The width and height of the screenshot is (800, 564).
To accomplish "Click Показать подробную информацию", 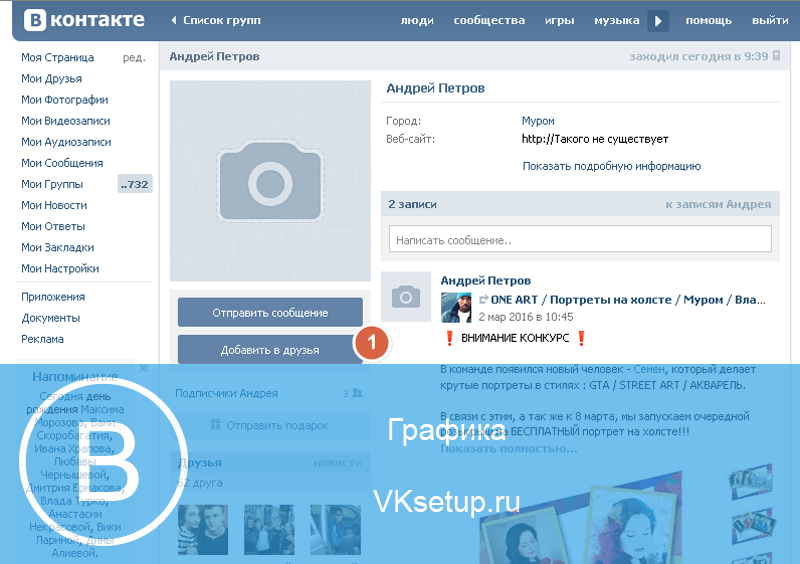I will [612, 166].
